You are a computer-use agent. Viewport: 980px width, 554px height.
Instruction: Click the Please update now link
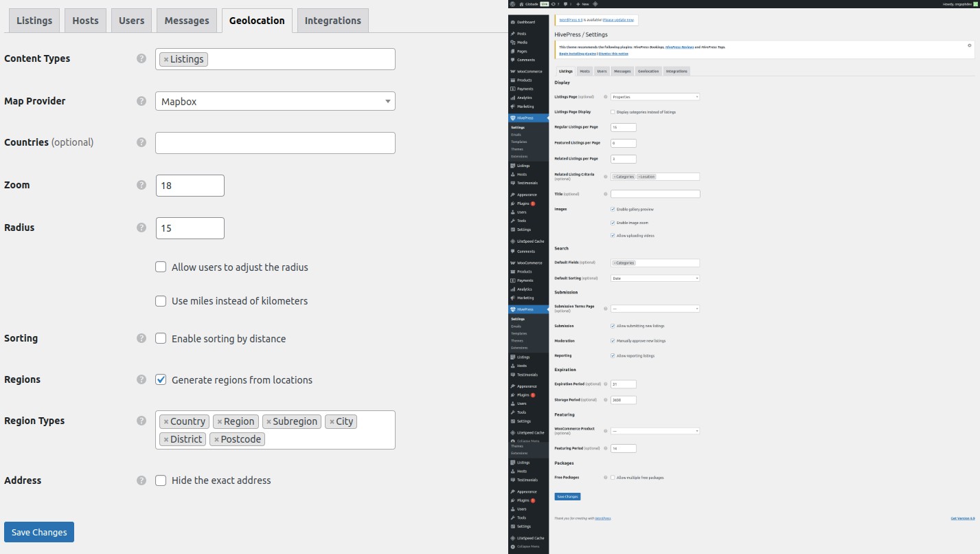tap(618, 21)
